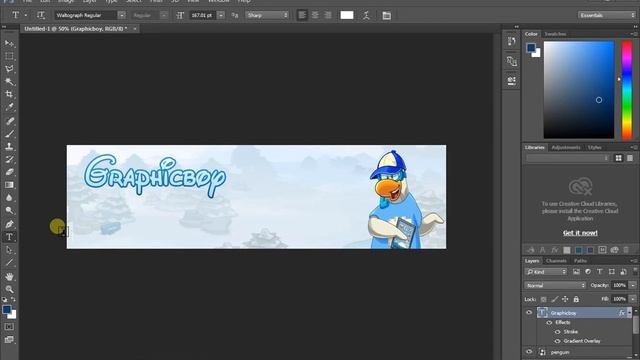Open the Essentials workspace dropdown
Image resolution: width=640 pixels, height=360 pixels.
click(x=607, y=15)
